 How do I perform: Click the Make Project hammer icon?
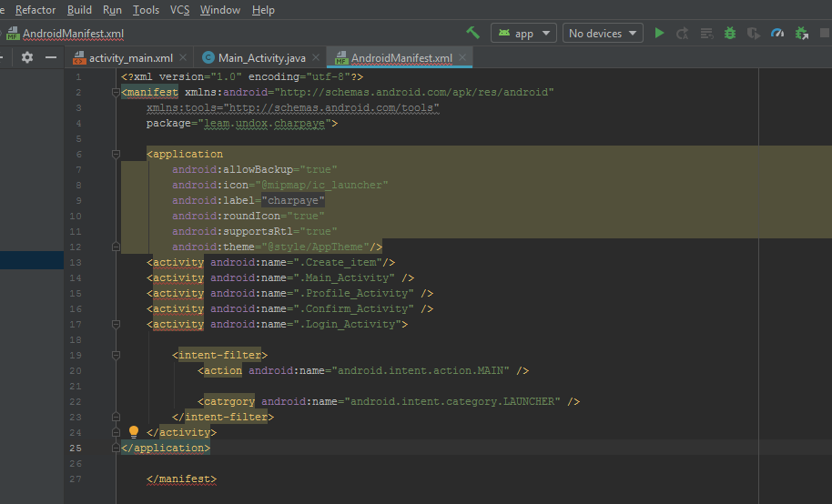(472, 33)
